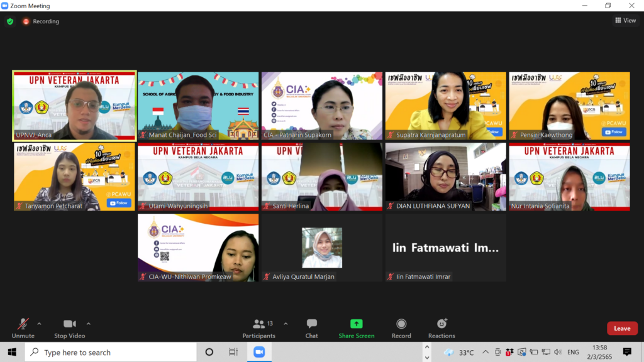The height and width of the screenshot is (362, 644).
Task: Open the Windows Start menu
Action: 12,352
